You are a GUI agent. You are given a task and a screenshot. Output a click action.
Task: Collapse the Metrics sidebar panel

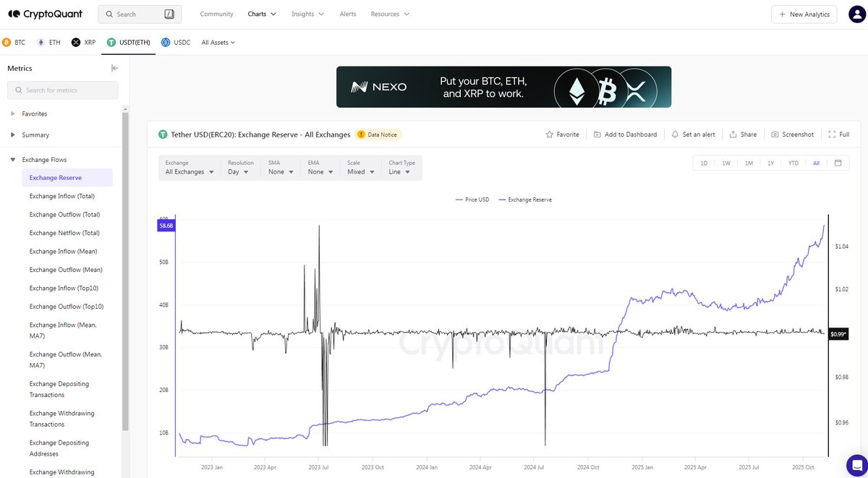tap(114, 68)
